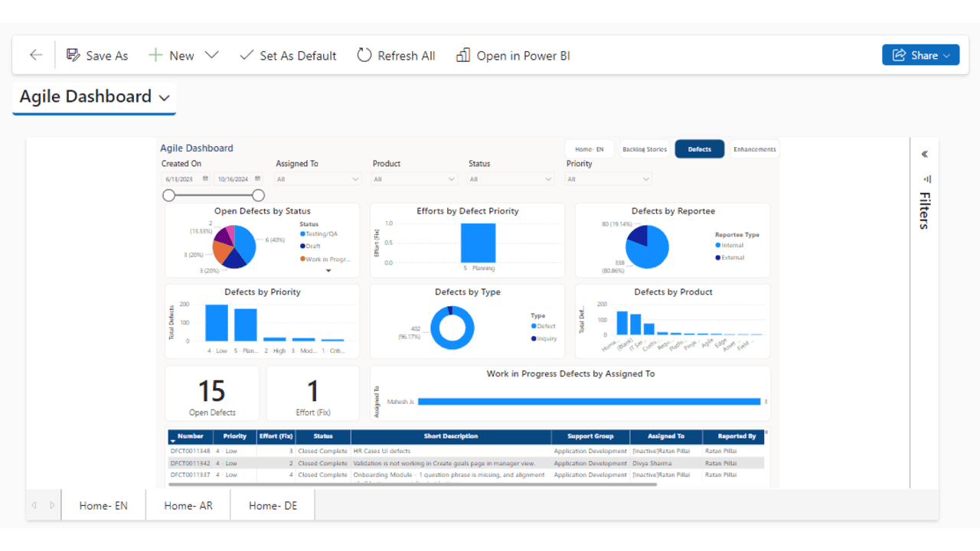Expand the New button dropdown chevron
Image resolution: width=980 pixels, height=551 pixels.
click(212, 55)
